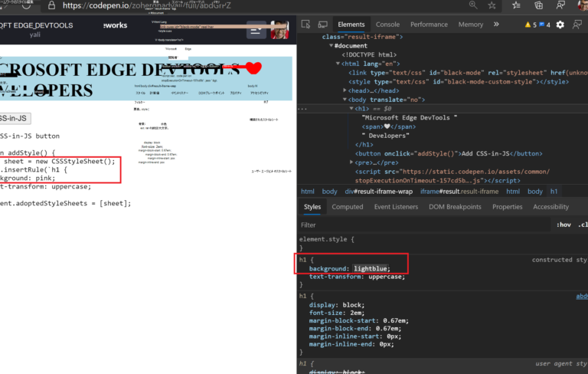The height and width of the screenshot is (374, 588).
Task: Edit the lightblue background value
Action: [370, 268]
